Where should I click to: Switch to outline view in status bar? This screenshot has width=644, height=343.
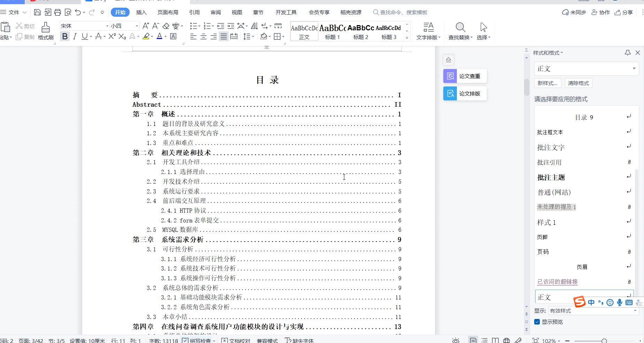click(484, 341)
